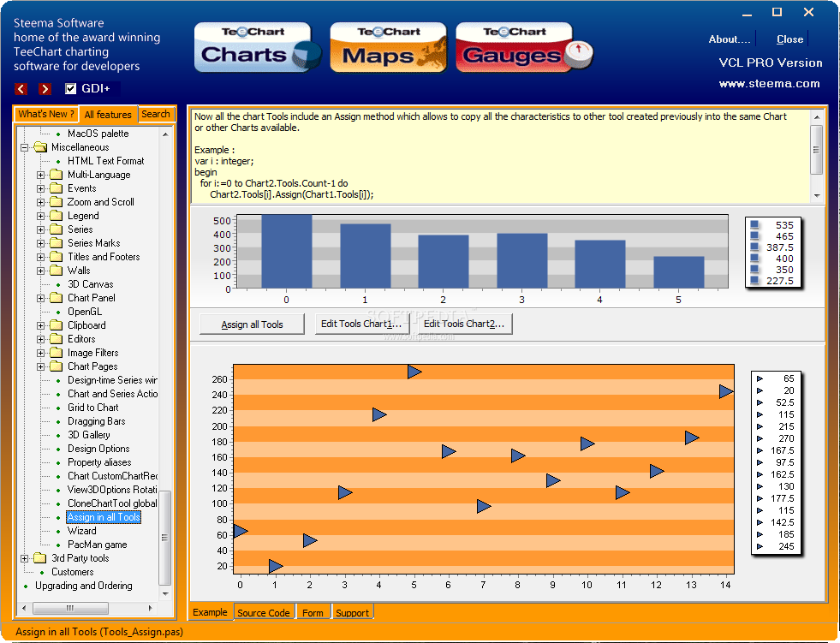Click the triangle point at x=1 in lower chart
Screen dimensions: 840x643
point(276,565)
